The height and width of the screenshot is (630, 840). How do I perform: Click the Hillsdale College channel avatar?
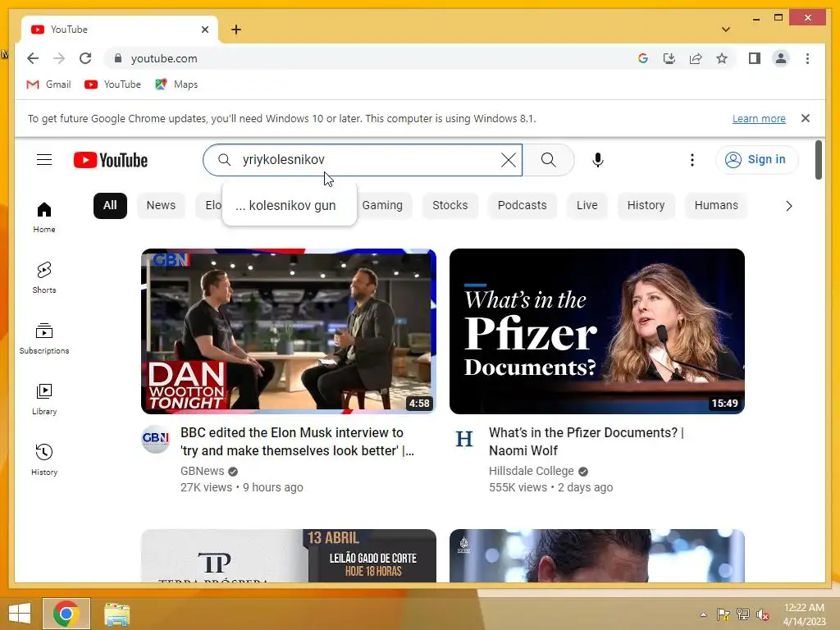point(464,439)
